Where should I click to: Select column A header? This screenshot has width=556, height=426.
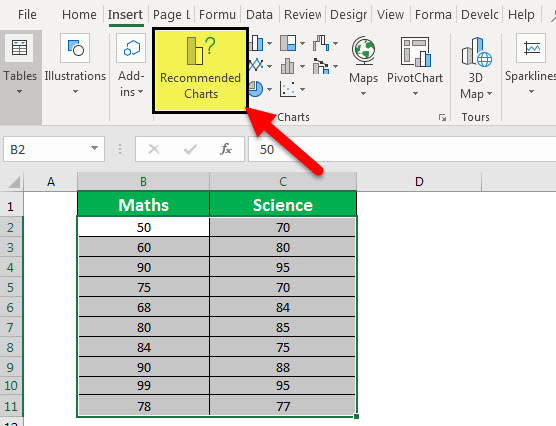pos(51,182)
